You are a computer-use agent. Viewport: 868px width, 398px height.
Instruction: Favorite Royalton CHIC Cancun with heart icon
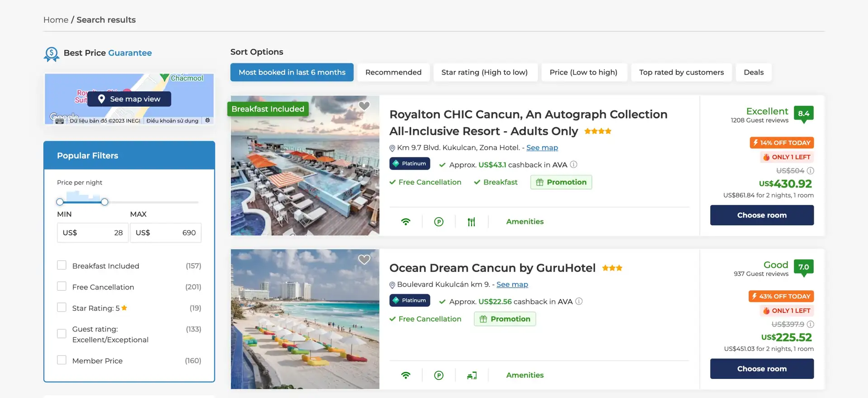coord(364,106)
